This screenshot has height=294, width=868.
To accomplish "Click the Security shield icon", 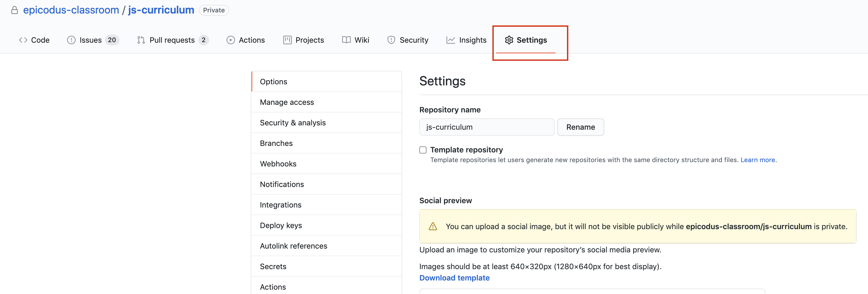I will [x=391, y=40].
